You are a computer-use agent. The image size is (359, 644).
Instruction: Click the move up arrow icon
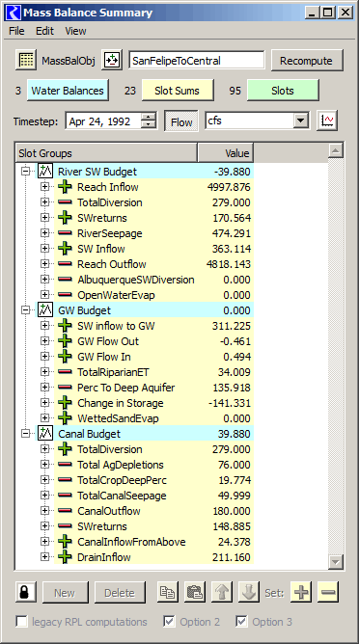(222, 593)
